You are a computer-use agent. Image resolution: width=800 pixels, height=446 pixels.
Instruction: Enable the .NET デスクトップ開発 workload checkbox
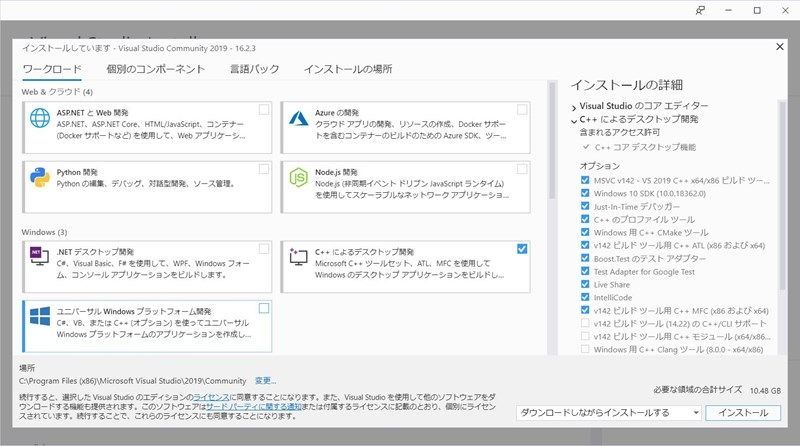(x=264, y=249)
